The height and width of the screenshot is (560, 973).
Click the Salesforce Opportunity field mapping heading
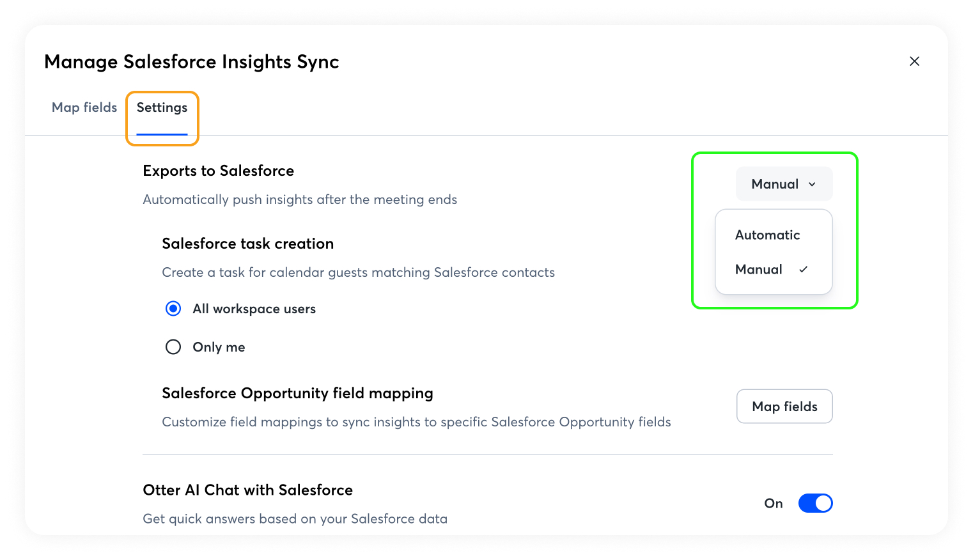point(297,393)
